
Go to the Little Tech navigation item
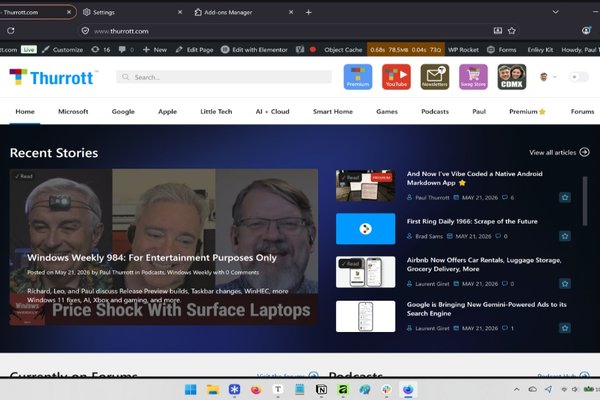pyautogui.click(x=216, y=111)
